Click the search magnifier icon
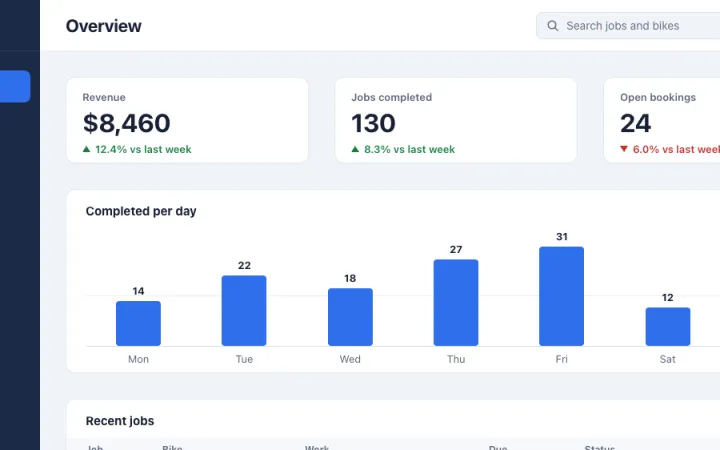Viewport: 720px width, 450px height. pos(553,26)
